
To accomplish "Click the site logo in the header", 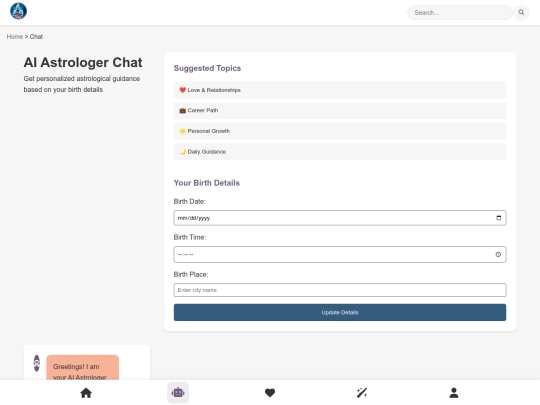I will coord(19,11).
